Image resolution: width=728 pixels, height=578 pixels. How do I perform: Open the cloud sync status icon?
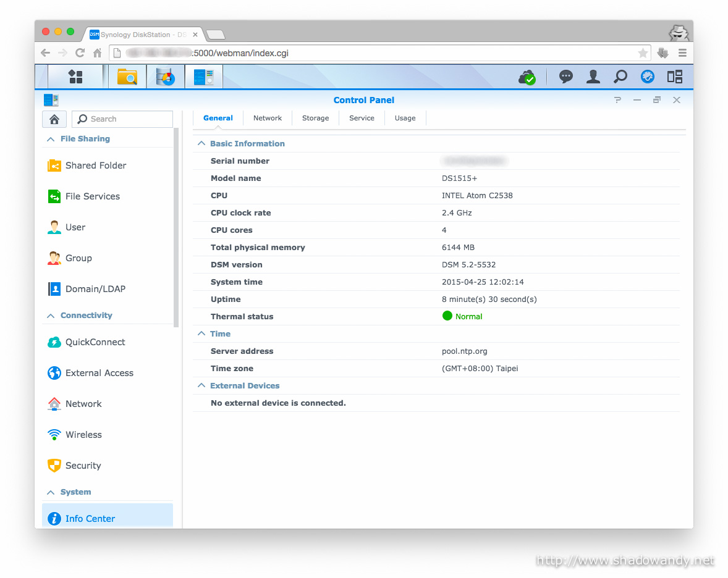[x=527, y=77]
